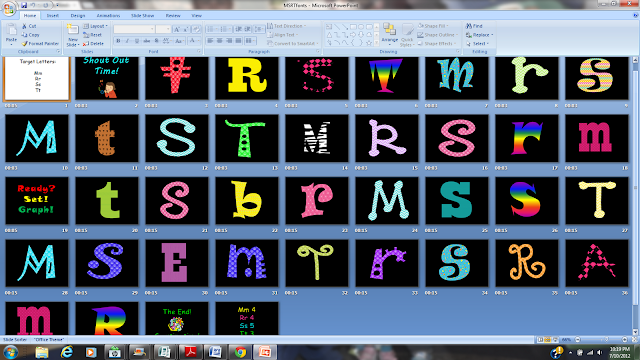
Task: Click the Quick Styles button
Action: click(407, 35)
